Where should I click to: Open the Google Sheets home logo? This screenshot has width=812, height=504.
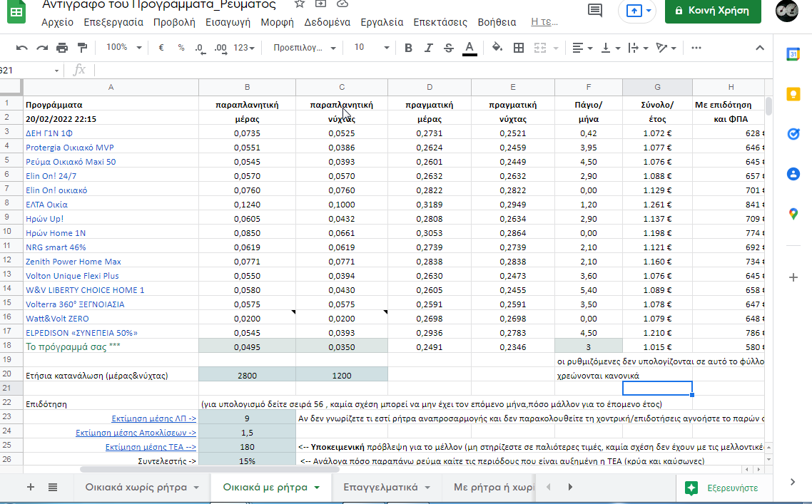(16, 11)
